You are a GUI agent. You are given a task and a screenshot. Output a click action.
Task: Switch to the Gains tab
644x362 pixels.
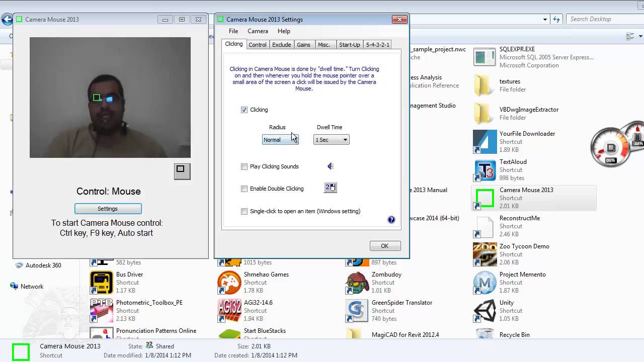click(x=303, y=45)
